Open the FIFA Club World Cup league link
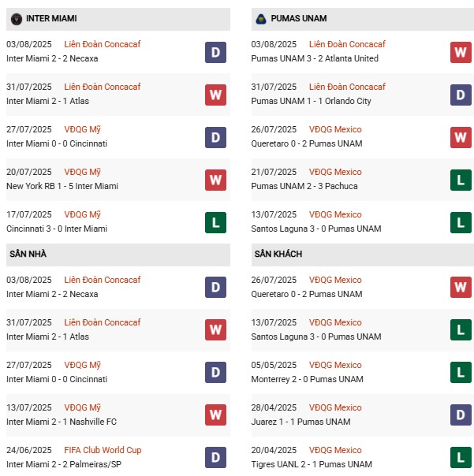The height and width of the screenshot is (476, 474). point(104,450)
